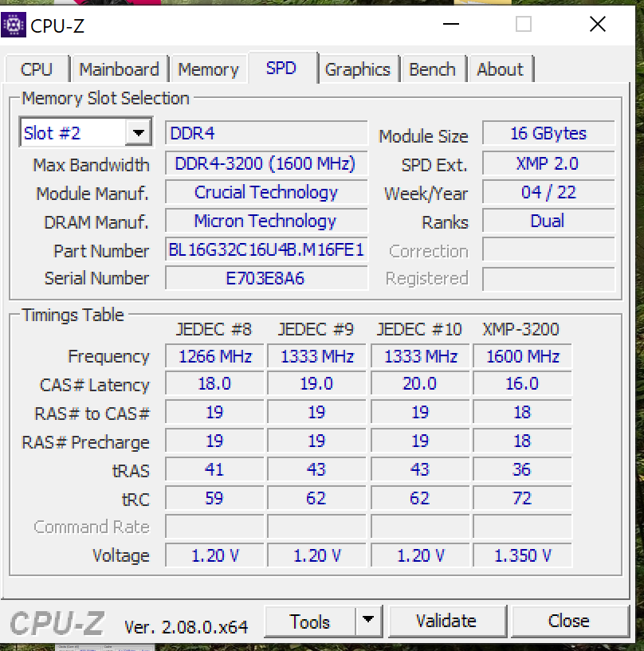Click the empty Registered field

(548, 278)
